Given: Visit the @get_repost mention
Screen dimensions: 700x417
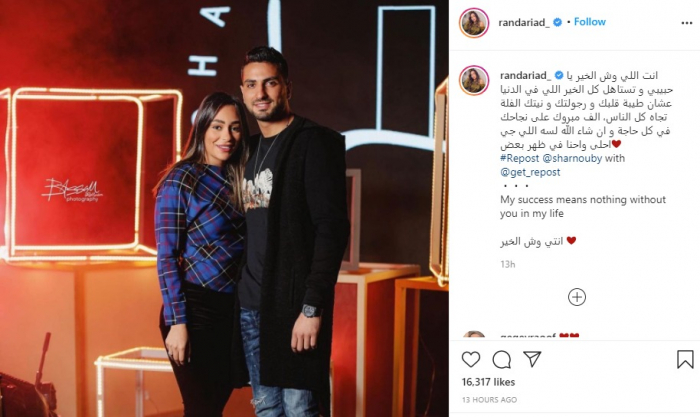Looking at the screenshot, I should pyautogui.click(x=530, y=172).
